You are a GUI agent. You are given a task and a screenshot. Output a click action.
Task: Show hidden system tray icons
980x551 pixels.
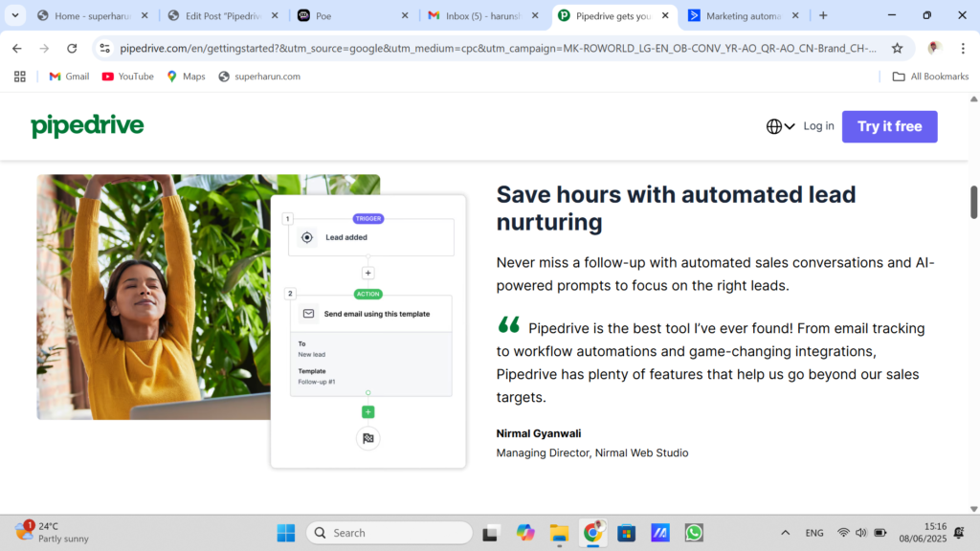(x=785, y=533)
